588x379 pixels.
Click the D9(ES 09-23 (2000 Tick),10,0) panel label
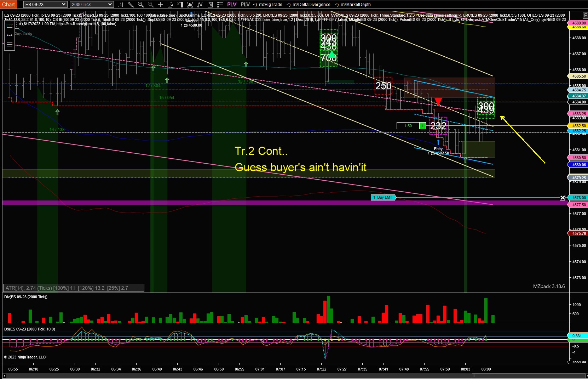(x=30, y=329)
